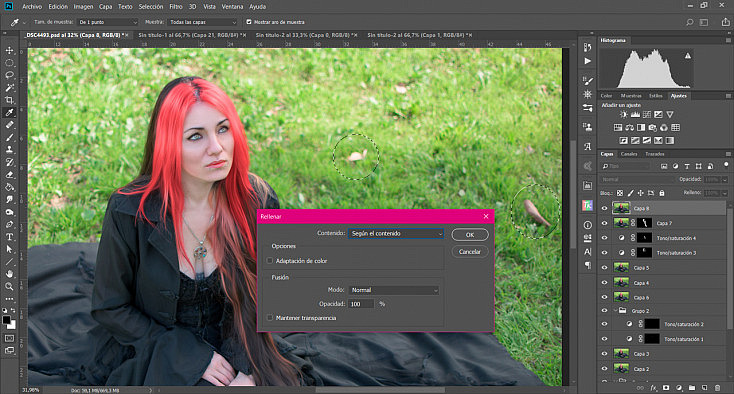The width and height of the screenshot is (734, 394).
Task: Enable Adaptación de color checkbox
Action: (270, 261)
